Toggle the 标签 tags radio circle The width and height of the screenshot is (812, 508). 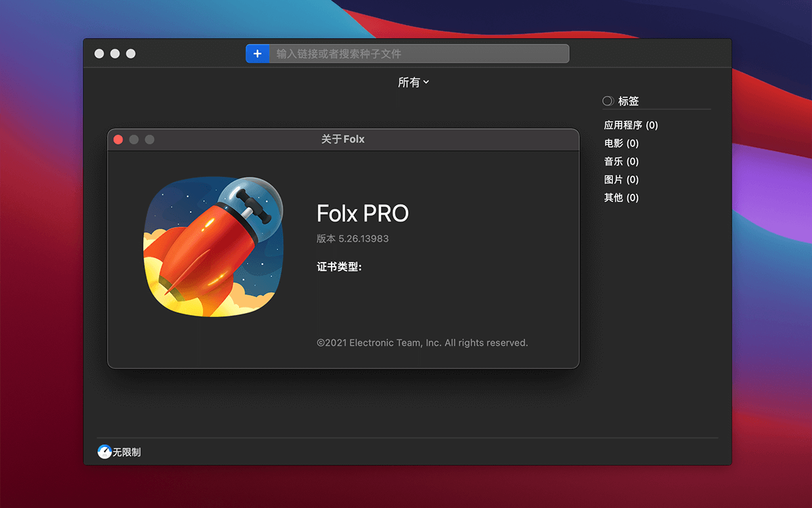(x=608, y=101)
